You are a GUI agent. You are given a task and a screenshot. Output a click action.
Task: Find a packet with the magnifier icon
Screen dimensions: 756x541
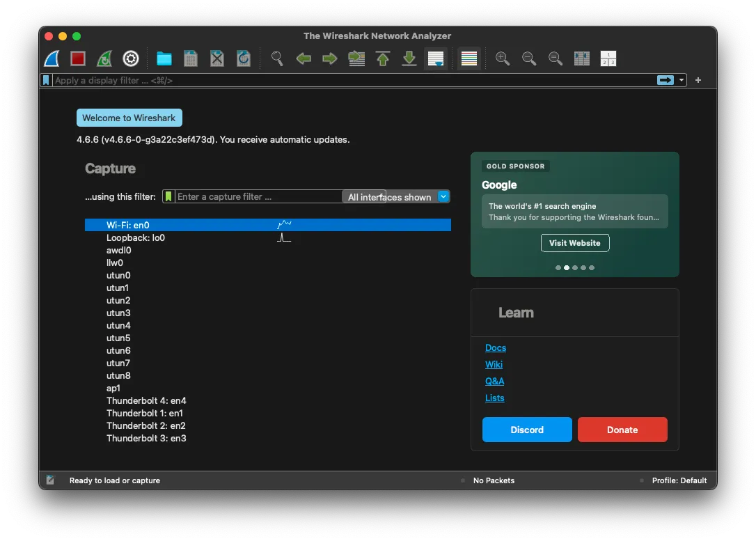(x=277, y=58)
